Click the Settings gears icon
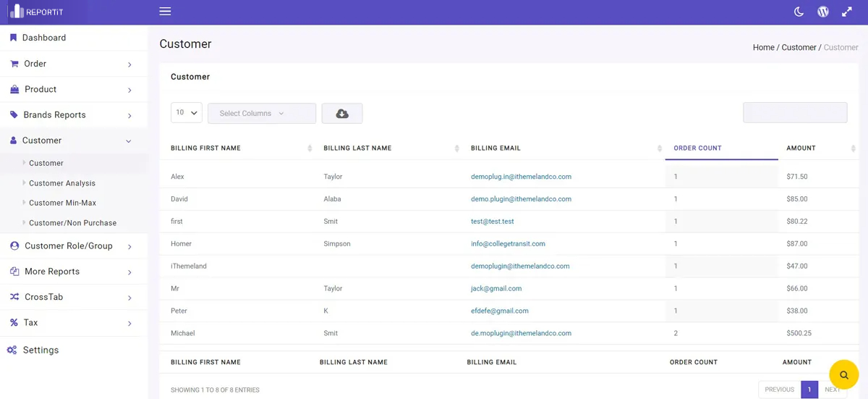This screenshot has width=868, height=399. tap(12, 350)
